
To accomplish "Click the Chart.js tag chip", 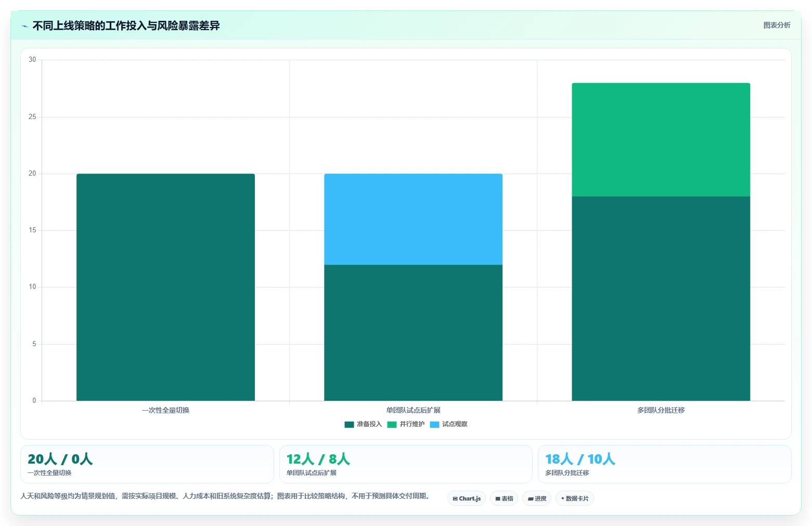I will [x=467, y=498].
